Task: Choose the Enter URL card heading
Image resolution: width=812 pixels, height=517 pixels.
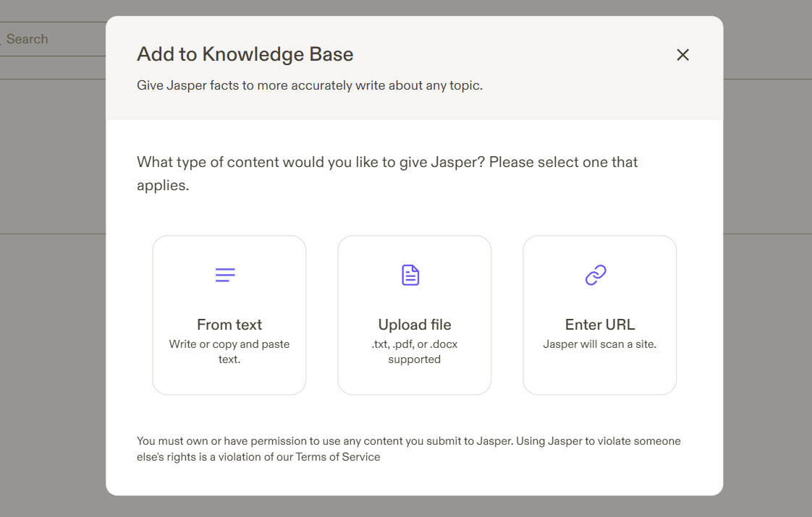Action: 600,325
